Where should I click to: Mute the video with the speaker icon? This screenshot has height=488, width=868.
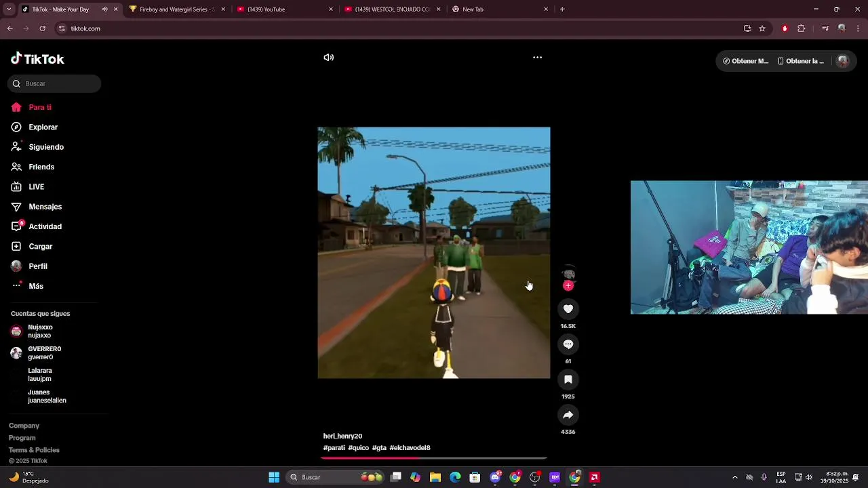point(329,58)
